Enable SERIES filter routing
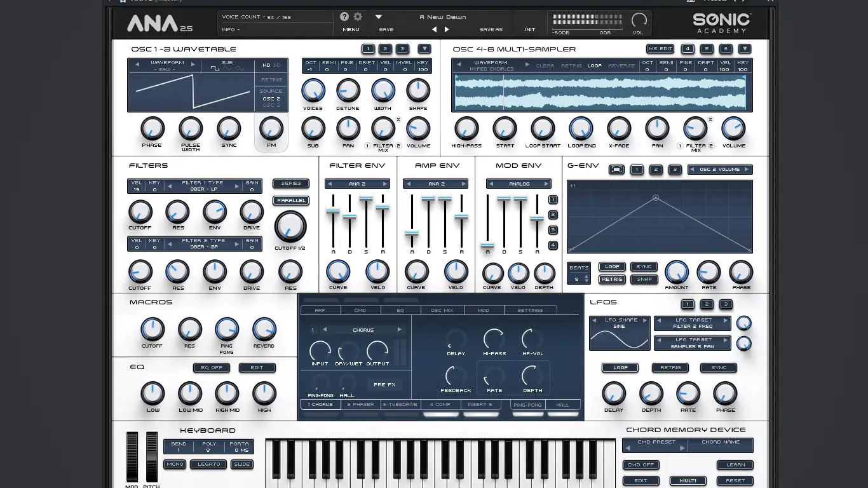The width and height of the screenshot is (868, 488). [290, 183]
